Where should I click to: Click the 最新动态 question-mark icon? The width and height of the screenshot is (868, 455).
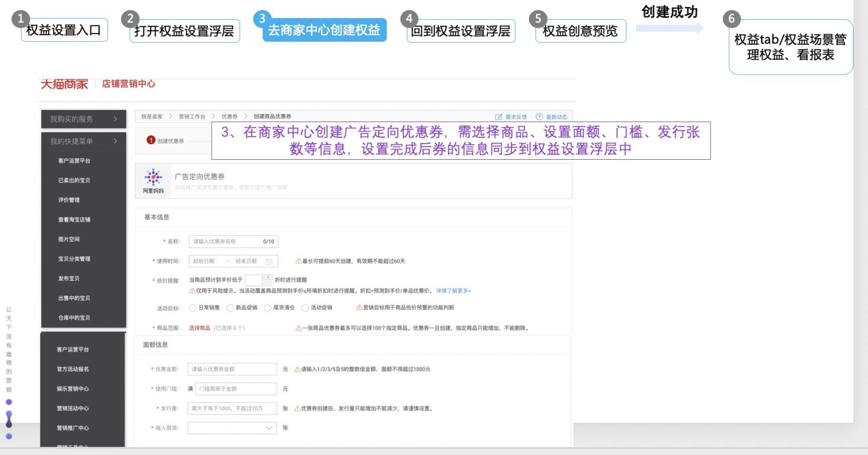tap(538, 116)
